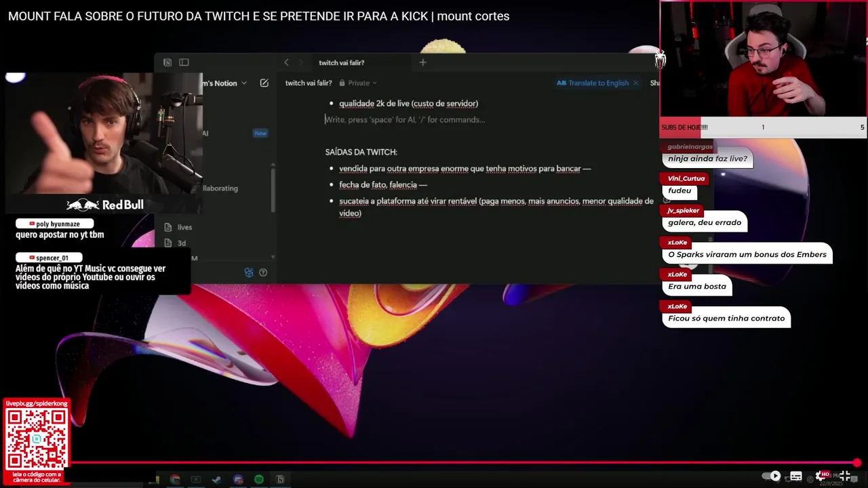Open the 3d page in the sidebar

[182, 243]
